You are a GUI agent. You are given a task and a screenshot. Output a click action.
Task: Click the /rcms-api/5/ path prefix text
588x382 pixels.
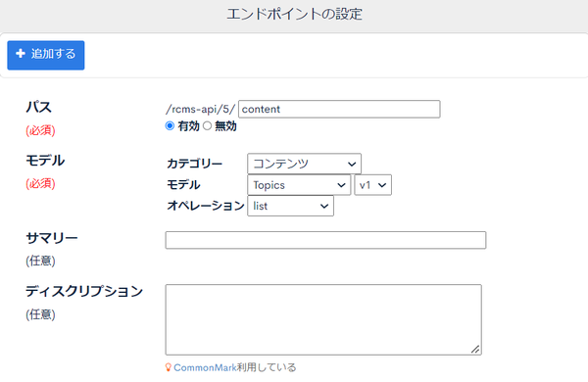(200, 109)
